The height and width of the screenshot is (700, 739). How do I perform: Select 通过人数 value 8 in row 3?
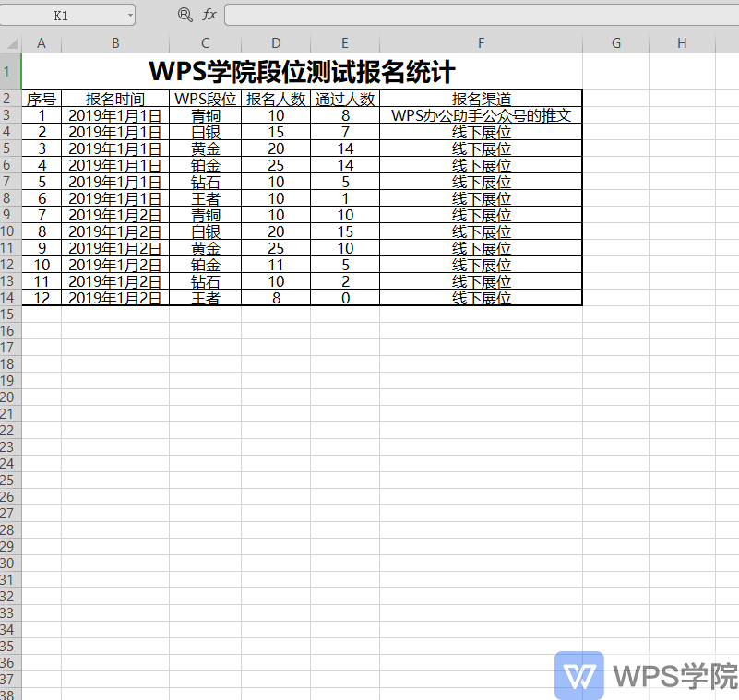pyautogui.click(x=345, y=115)
